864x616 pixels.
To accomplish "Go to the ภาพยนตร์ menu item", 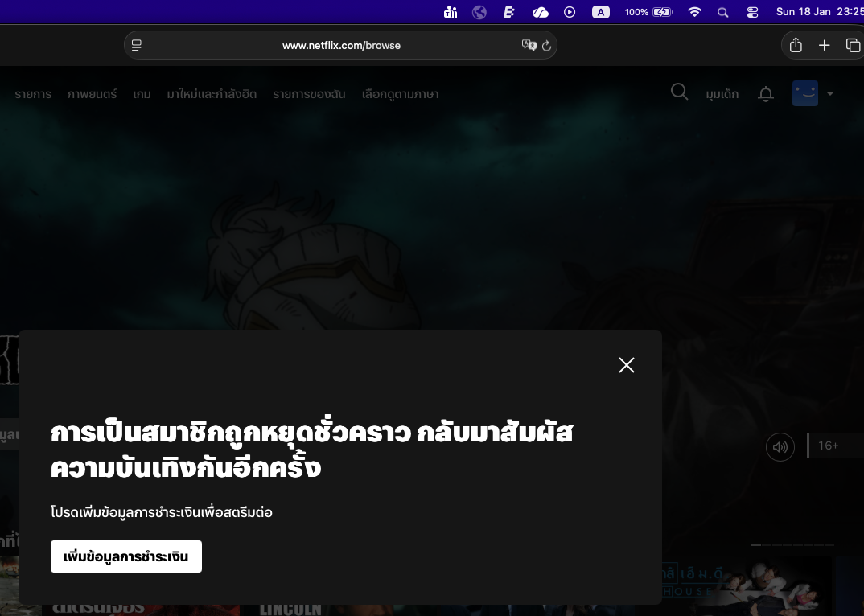I will pos(92,94).
